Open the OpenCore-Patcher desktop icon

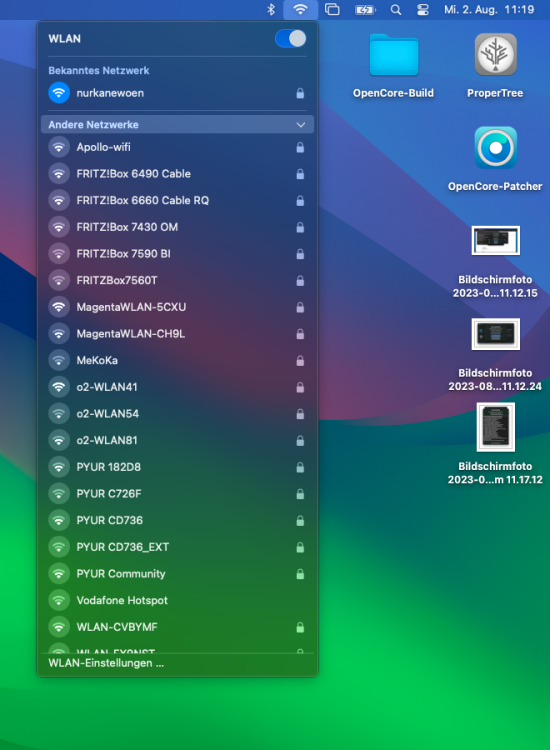pyautogui.click(x=495, y=148)
